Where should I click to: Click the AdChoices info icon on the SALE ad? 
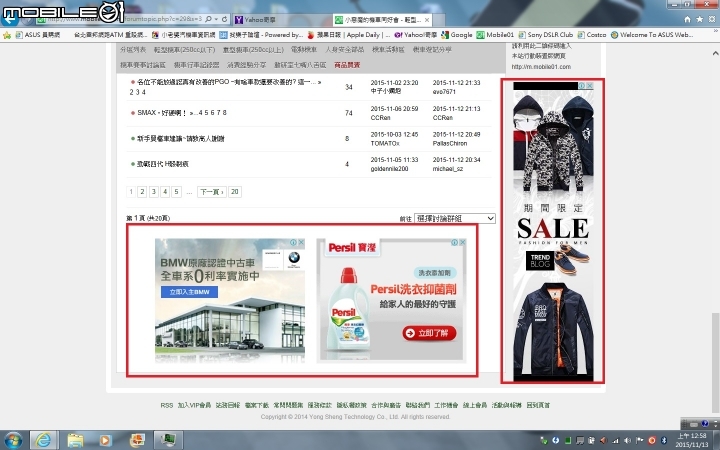[x=581, y=86]
